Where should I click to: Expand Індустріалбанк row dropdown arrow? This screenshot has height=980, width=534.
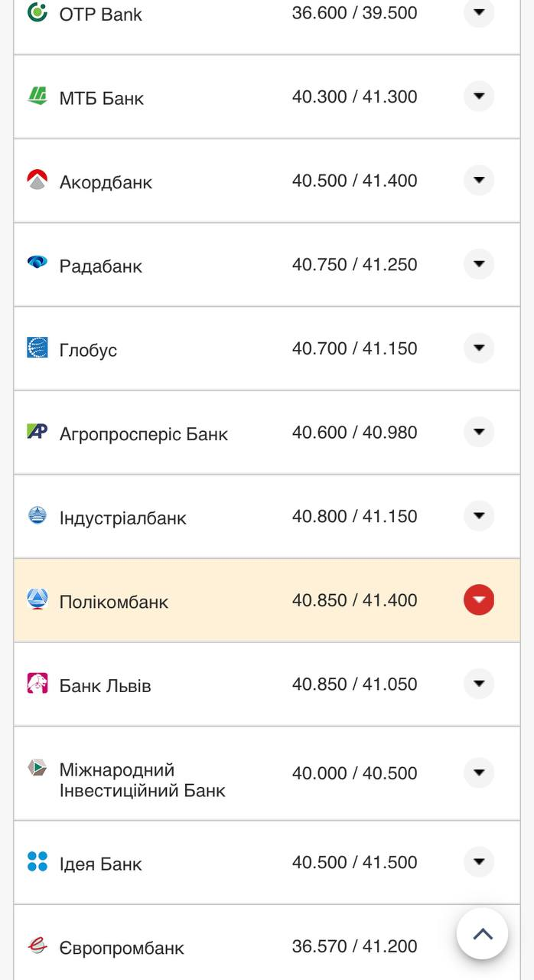(479, 516)
